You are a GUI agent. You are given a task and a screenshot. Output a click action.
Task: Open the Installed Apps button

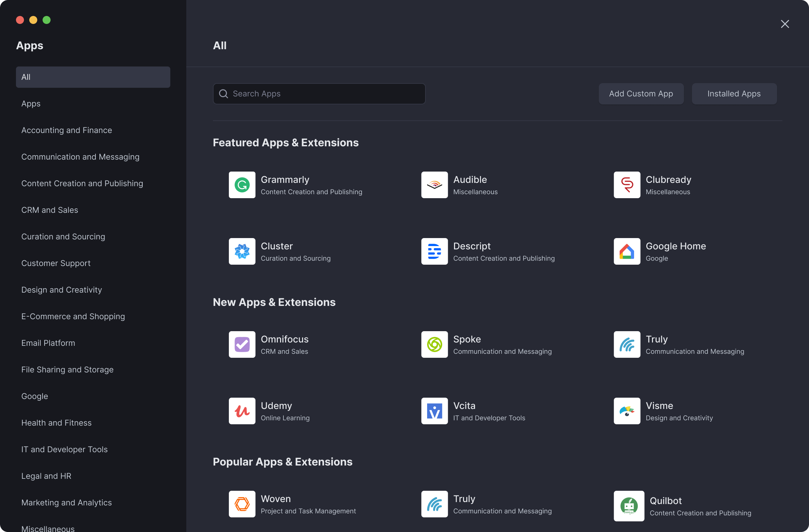[734, 94]
